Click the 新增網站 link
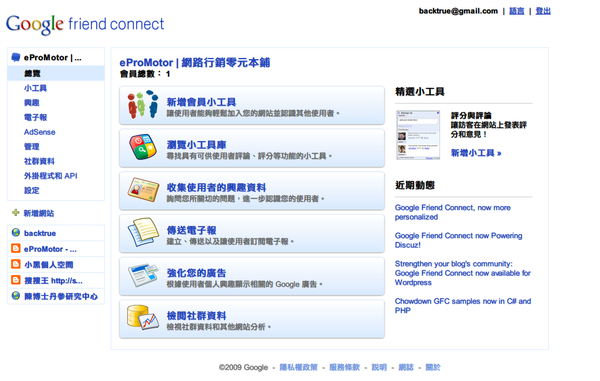Screen dimensions: 600x381 click(x=39, y=213)
